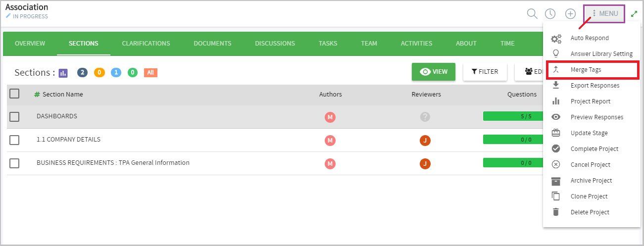Open the ABOUT tab
The image size is (644, 246).
tap(466, 44)
